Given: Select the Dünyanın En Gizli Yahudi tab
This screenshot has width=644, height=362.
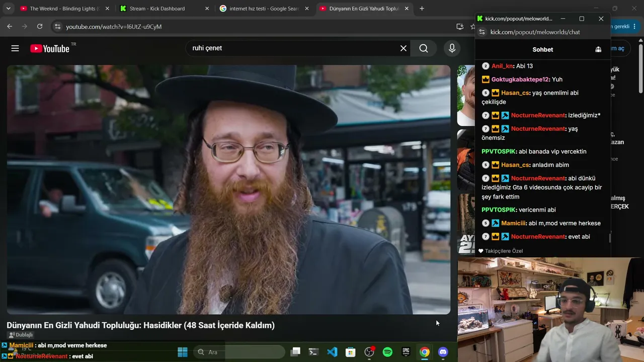Looking at the screenshot, I should tap(364, 9).
